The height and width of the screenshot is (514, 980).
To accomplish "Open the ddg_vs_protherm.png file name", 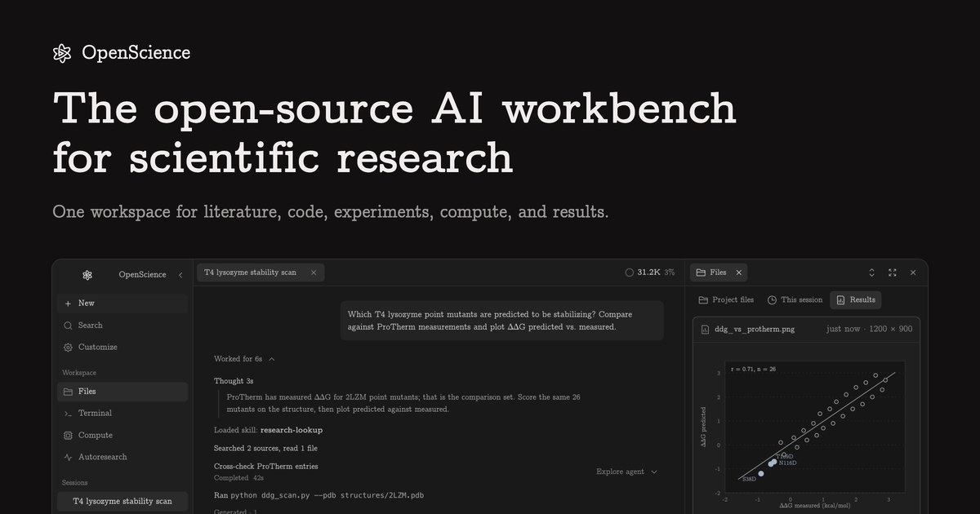I will pyautogui.click(x=755, y=329).
